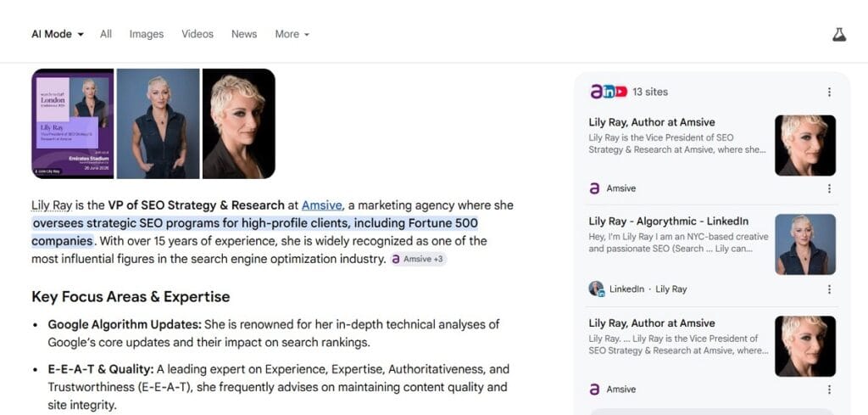
Task: Switch to the Videos tab
Action: pyautogui.click(x=197, y=34)
